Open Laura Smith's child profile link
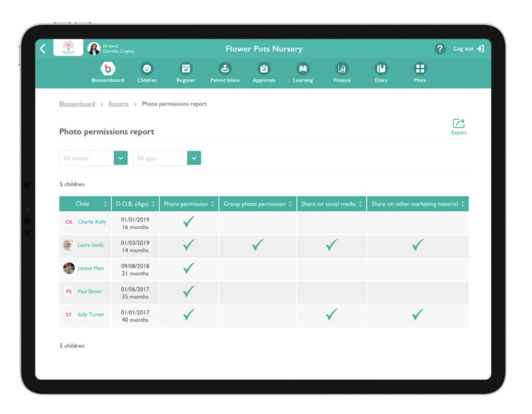The image size is (532, 414). click(90, 245)
